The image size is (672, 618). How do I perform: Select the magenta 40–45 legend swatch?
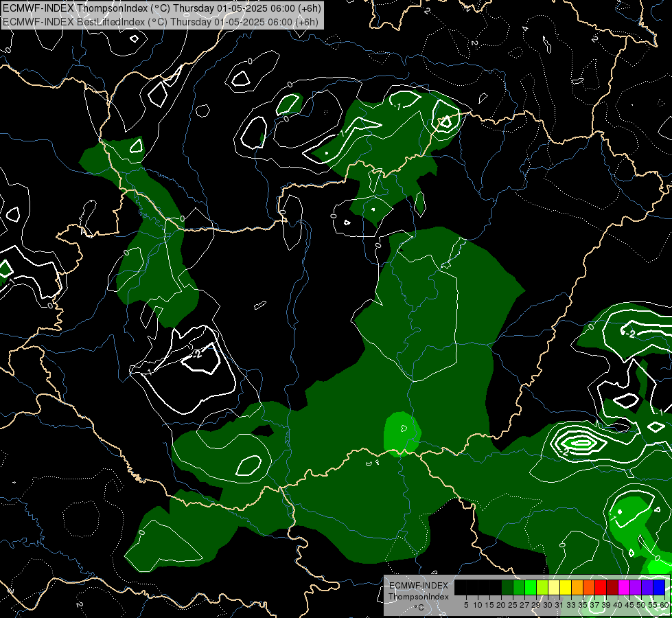pos(623,587)
